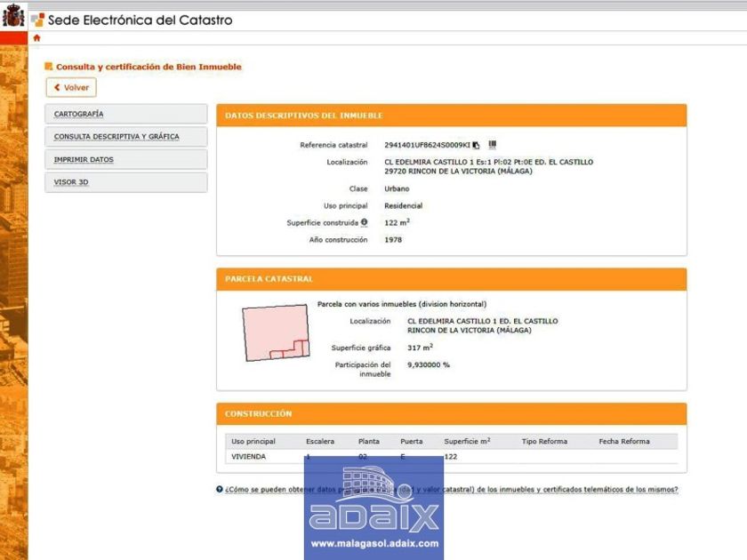Open the CARTOGRAFÍA menu option
Screen dimensions: 747x560
125,115
